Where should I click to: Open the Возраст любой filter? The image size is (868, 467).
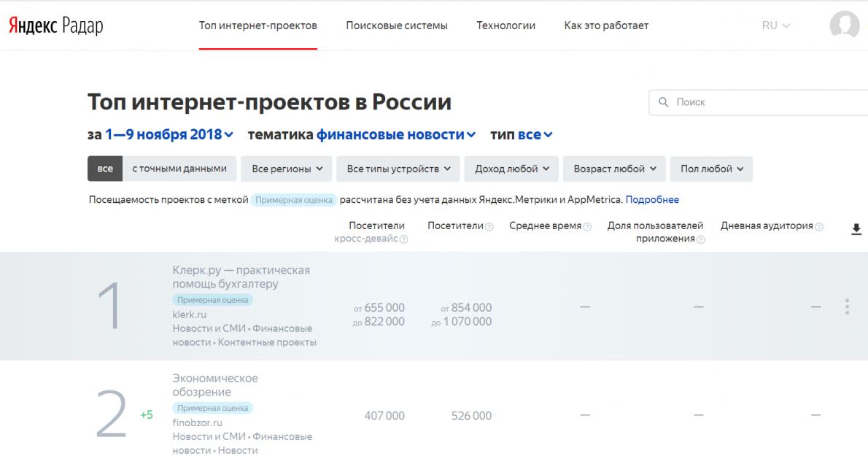614,169
